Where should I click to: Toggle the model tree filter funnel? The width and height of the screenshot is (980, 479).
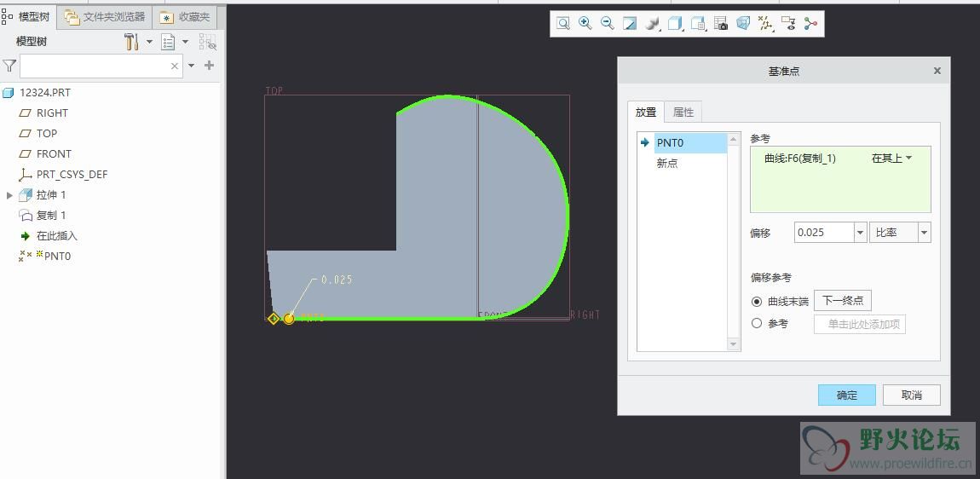9,66
